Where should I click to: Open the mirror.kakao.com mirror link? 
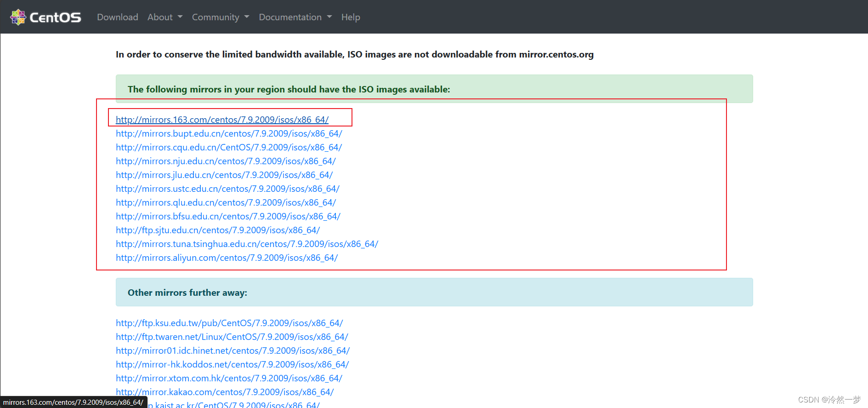[225, 392]
